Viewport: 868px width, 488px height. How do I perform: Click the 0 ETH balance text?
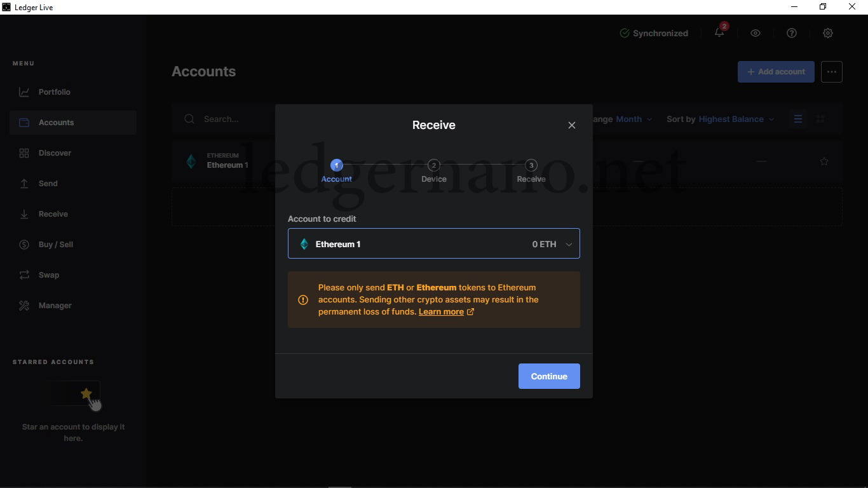click(545, 244)
